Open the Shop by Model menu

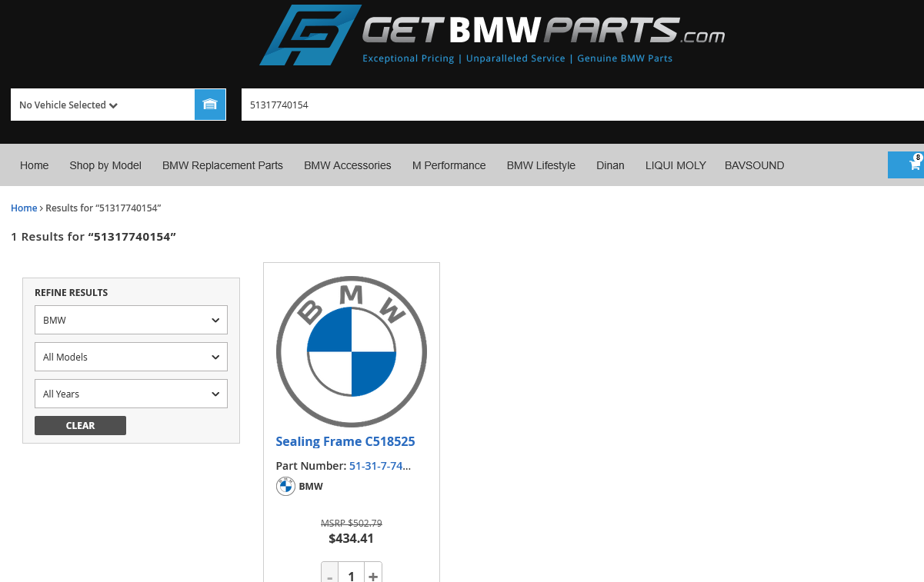[x=105, y=165]
